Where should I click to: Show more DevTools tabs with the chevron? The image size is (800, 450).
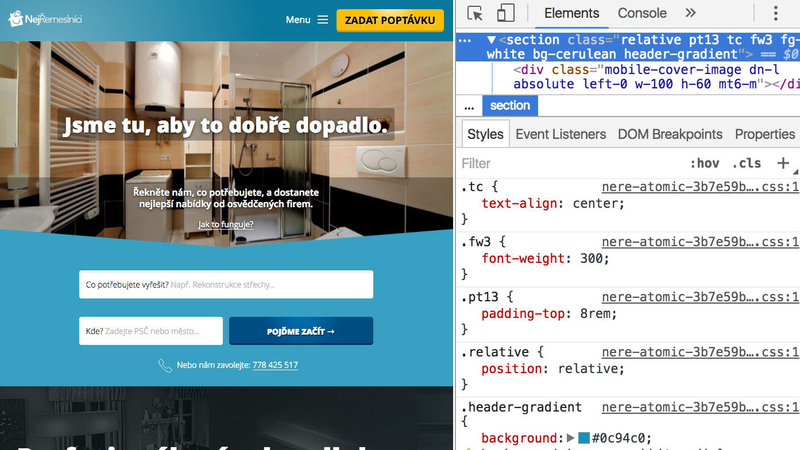pos(690,13)
